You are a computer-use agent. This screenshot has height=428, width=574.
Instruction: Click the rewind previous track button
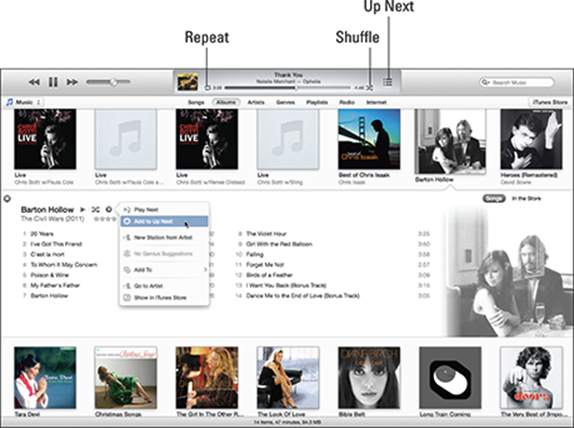[x=34, y=82]
